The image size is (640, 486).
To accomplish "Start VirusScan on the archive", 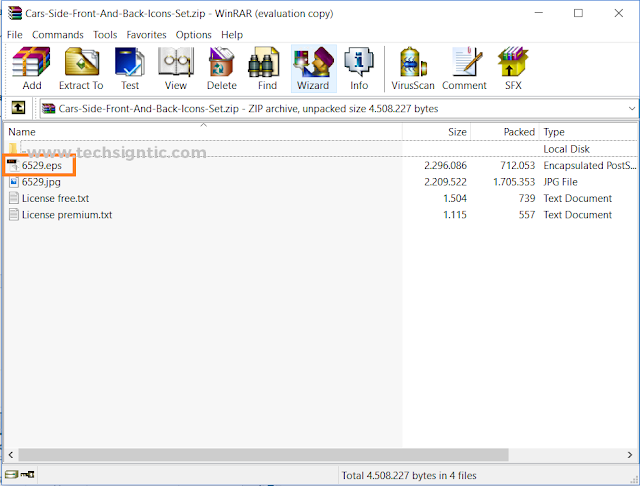I will [413, 68].
